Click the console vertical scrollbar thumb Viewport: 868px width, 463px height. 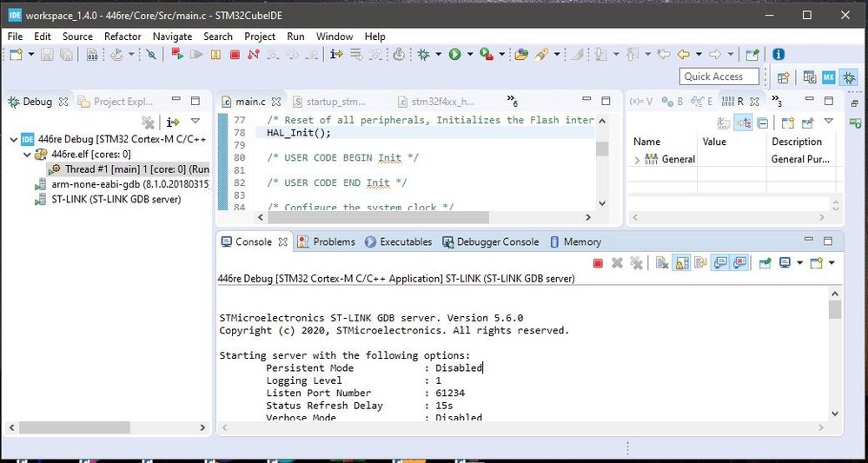pyautogui.click(x=835, y=310)
